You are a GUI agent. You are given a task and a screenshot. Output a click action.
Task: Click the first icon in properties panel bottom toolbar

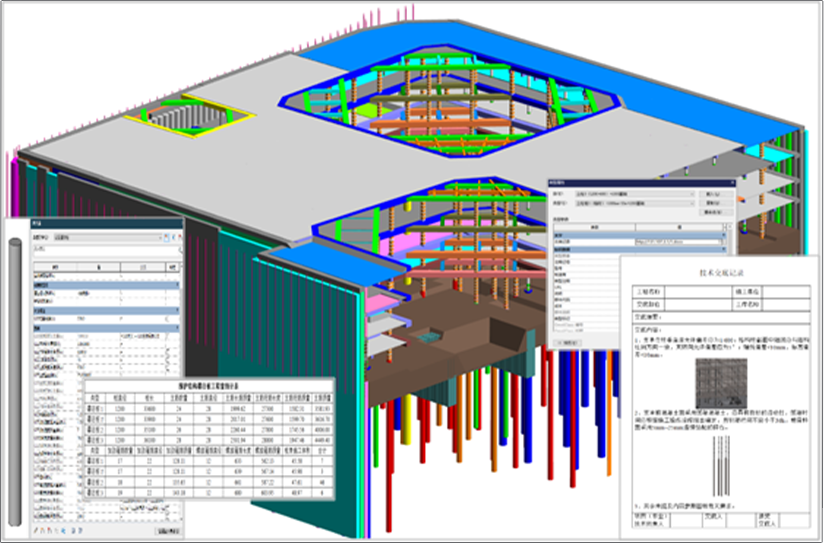pyautogui.click(x=36, y=530)
